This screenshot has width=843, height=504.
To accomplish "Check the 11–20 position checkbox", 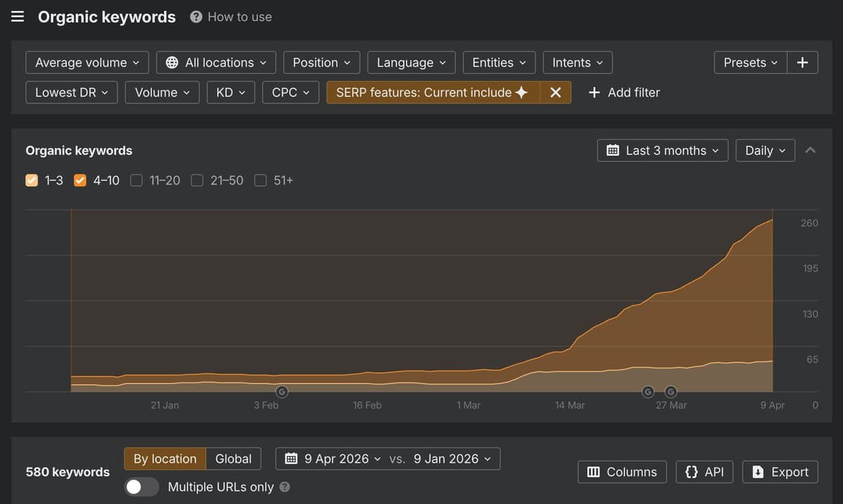I will (x=136, y=180).
